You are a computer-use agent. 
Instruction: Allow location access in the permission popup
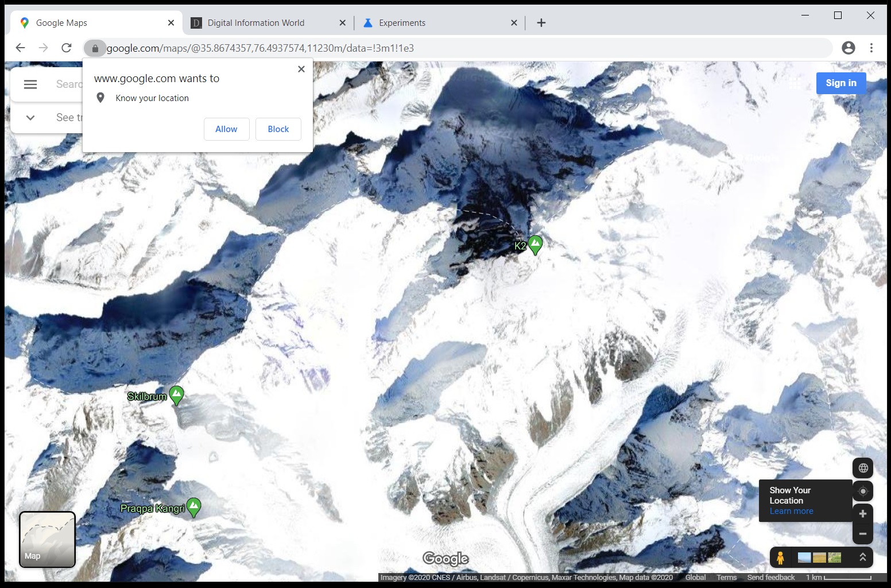tap(226, 129)
